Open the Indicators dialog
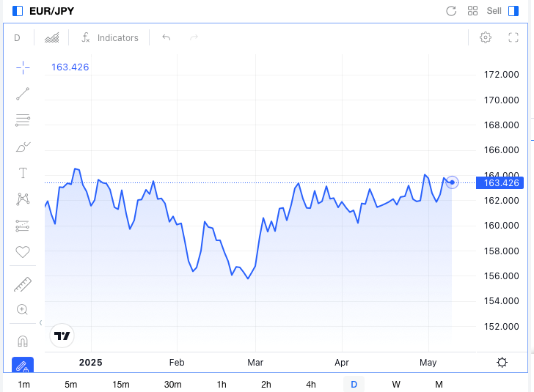534x392 pixels. click(110, 38)
